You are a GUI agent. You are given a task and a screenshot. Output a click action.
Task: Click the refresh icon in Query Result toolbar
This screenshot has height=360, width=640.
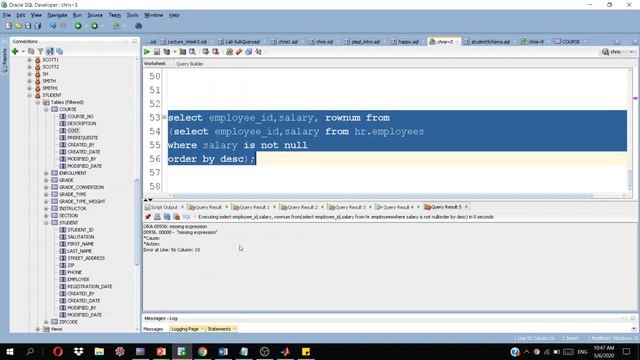pos(167,217)
